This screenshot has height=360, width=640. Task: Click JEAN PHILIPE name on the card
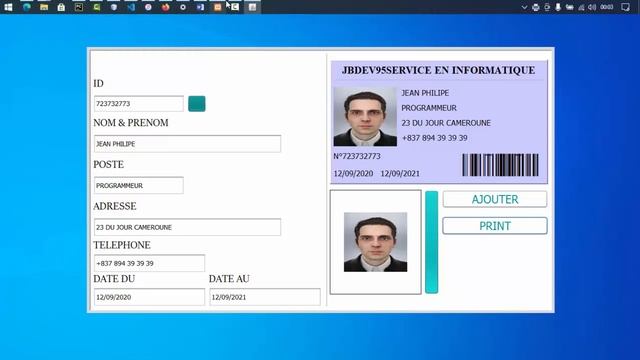[x=425, y=93]
